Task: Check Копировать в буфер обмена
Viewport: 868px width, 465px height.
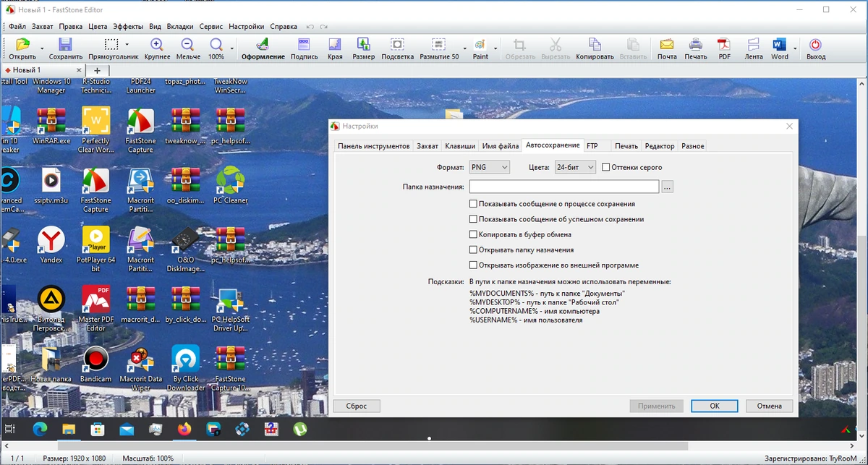Action: [x=473, y=234]
